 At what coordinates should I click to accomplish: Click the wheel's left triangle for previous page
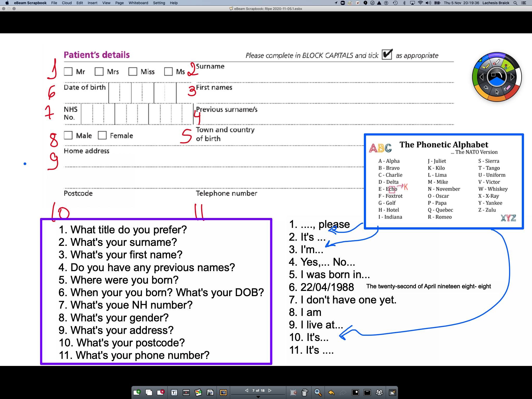[x=482, y=77]
